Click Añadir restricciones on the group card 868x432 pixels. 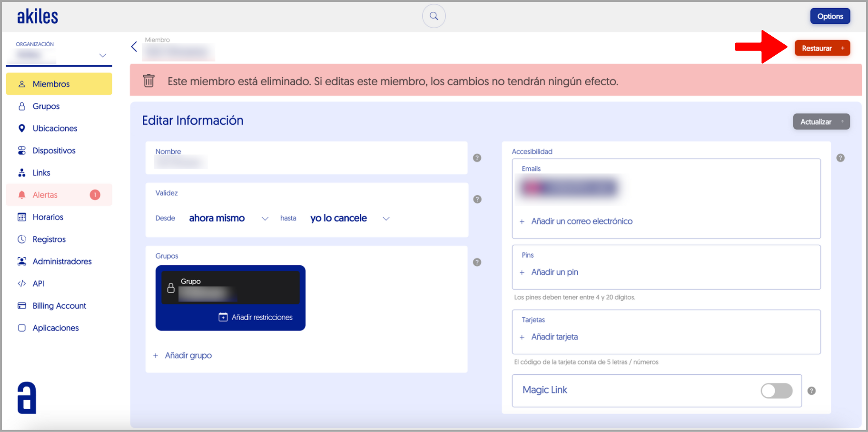tap(256, 317)
